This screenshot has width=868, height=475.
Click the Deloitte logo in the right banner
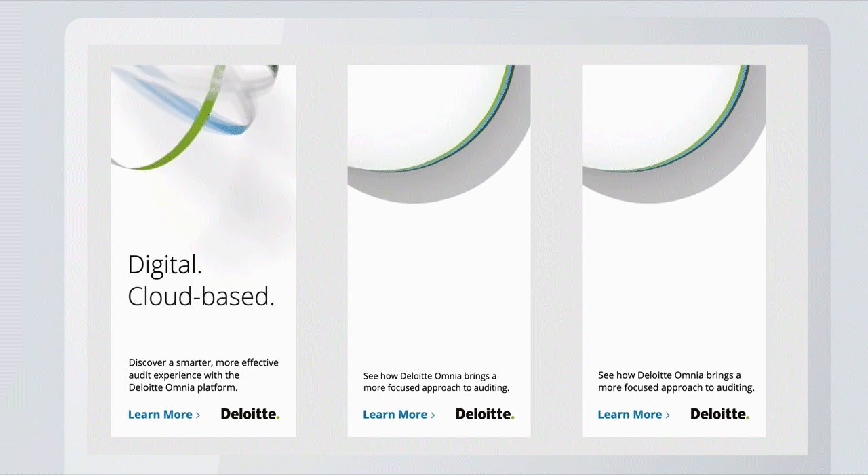pos(719,414)
